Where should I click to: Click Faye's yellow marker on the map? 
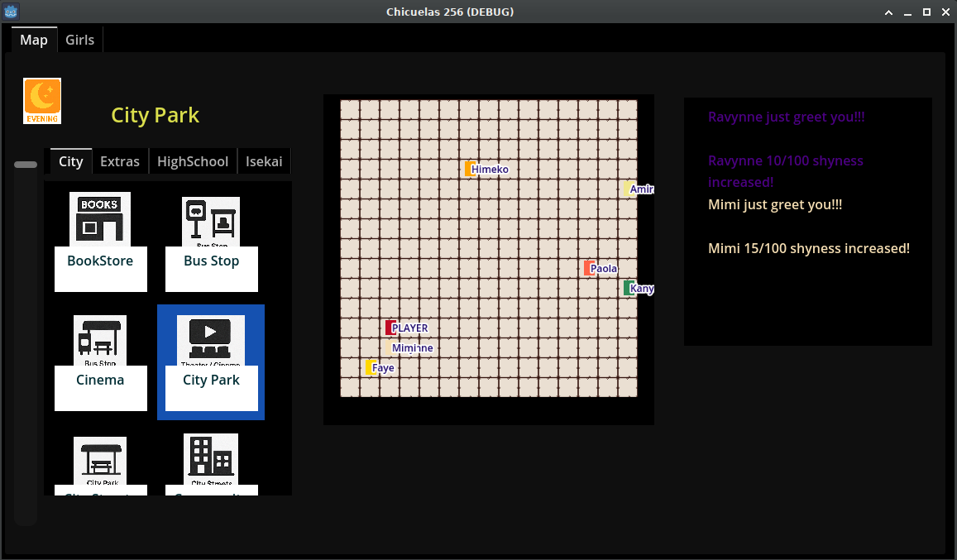click(371, 367)
